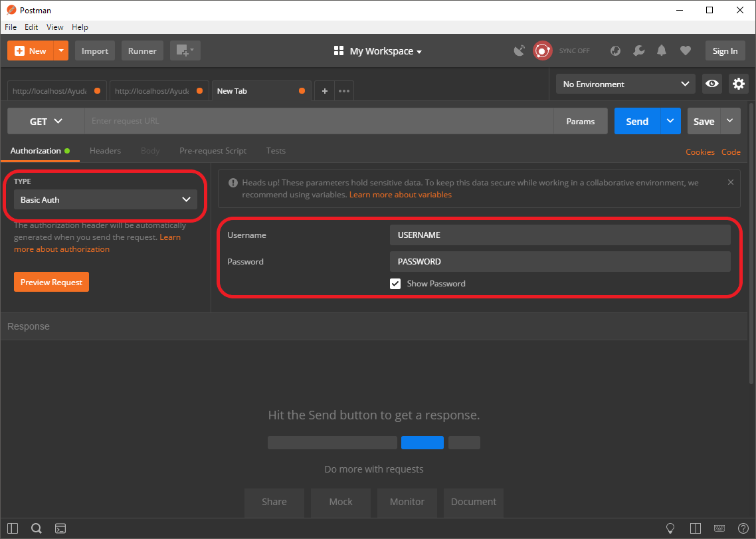The width and height of the screenshot is (756, 539).
Task: Open the wrench settings icon
Action: (x=639, y=51)
